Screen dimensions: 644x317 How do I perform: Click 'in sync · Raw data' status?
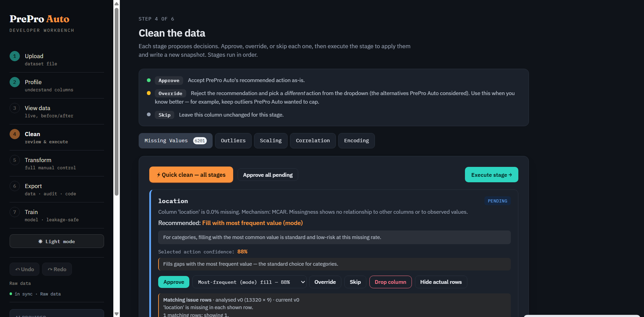(35, 294)
